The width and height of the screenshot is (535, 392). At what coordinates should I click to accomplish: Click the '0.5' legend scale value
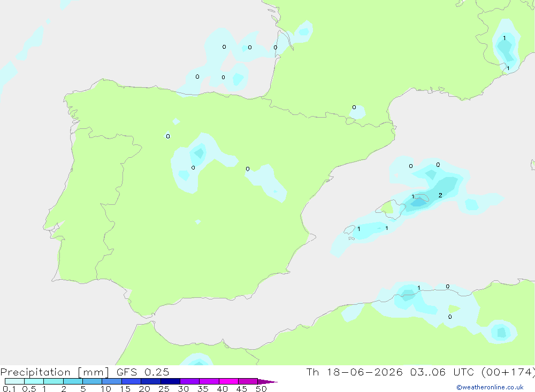(29, 389)
